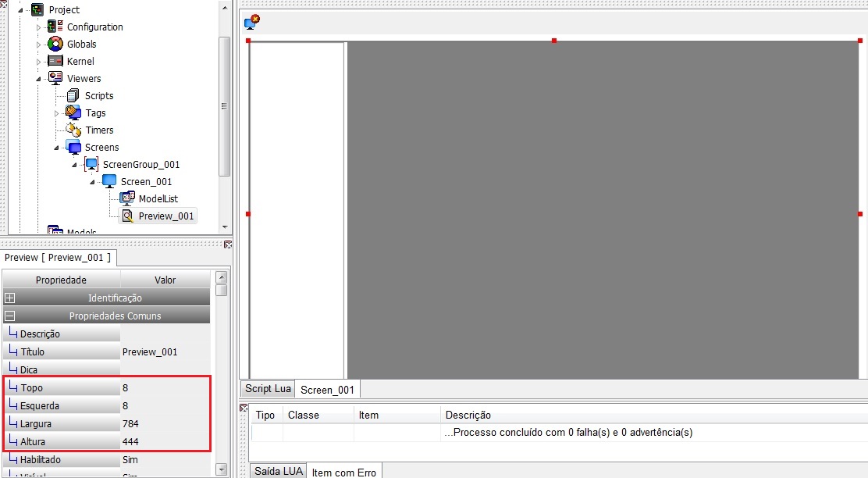The image size is (868, 478).
Task: Click the Tags icon in tree
Action: pyautogui.click(x=73, y=112)
